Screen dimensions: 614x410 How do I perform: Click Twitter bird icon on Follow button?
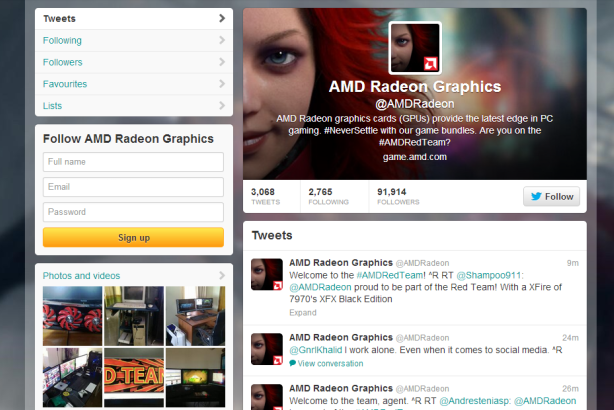point(536,196)
